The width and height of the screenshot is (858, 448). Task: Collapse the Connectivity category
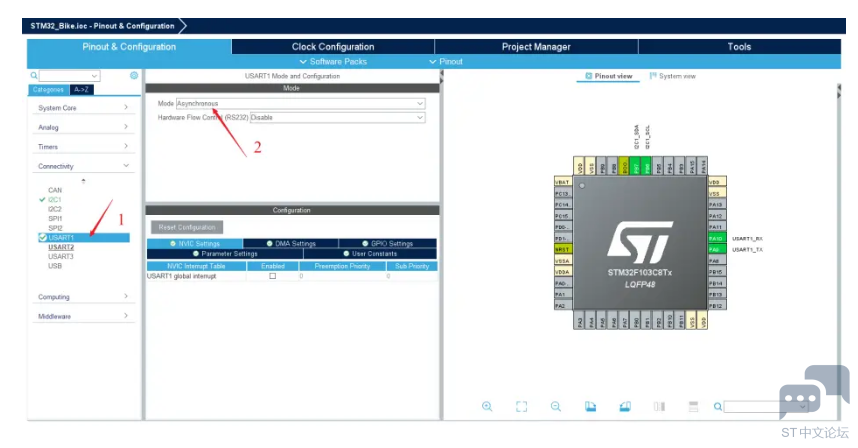click(x=83, y=166)
